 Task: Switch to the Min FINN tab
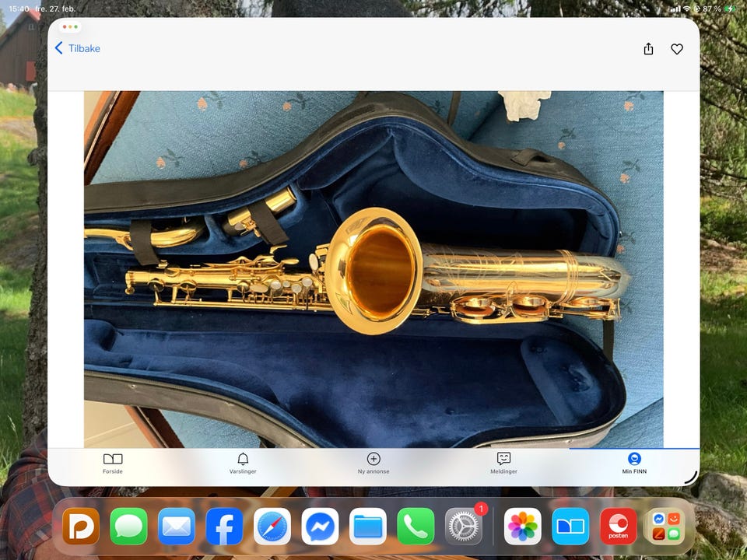coord(634,464)
